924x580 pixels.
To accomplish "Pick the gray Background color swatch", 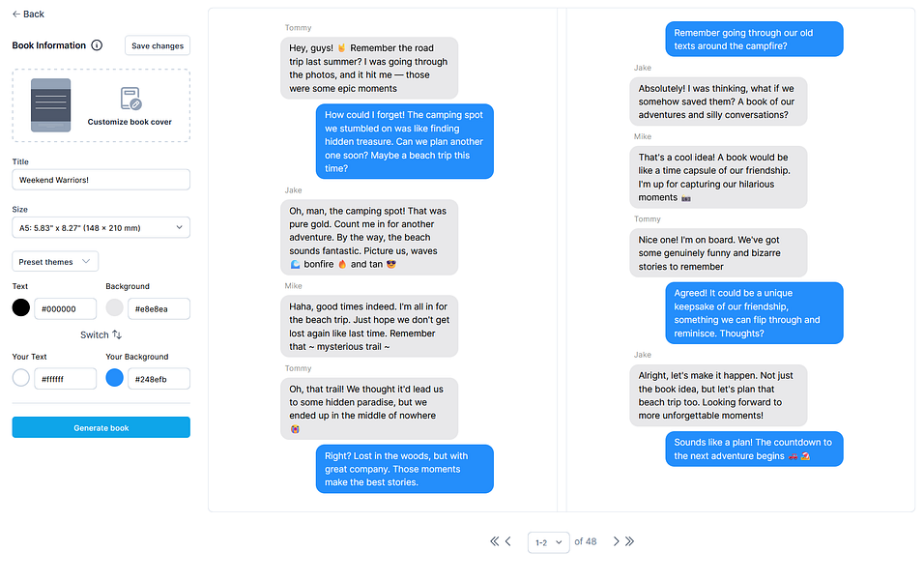I will click(x=115, y=308).
